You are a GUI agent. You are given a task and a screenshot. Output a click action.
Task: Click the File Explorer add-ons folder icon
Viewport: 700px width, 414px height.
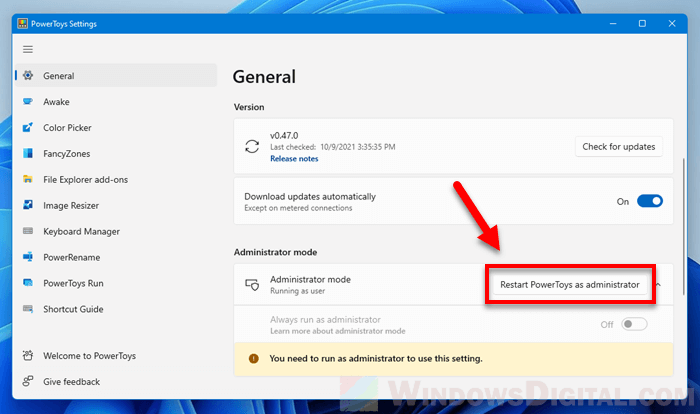point(28,179)
